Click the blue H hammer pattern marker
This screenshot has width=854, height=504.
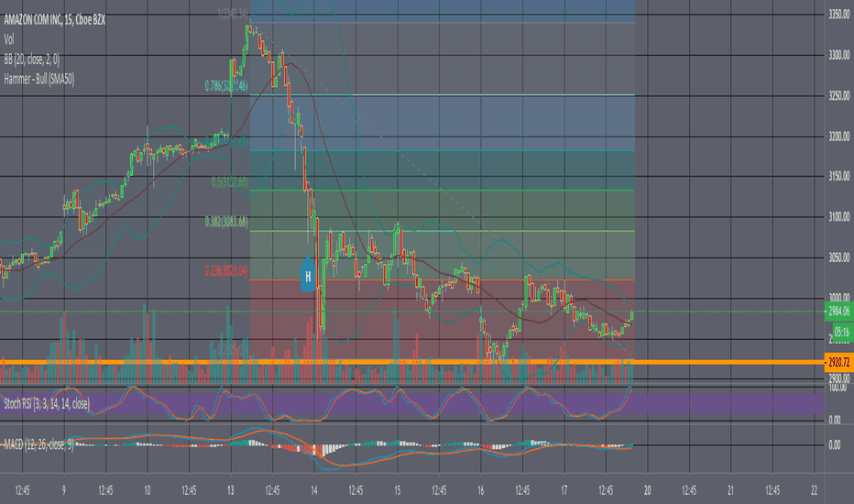coord(308,275)
